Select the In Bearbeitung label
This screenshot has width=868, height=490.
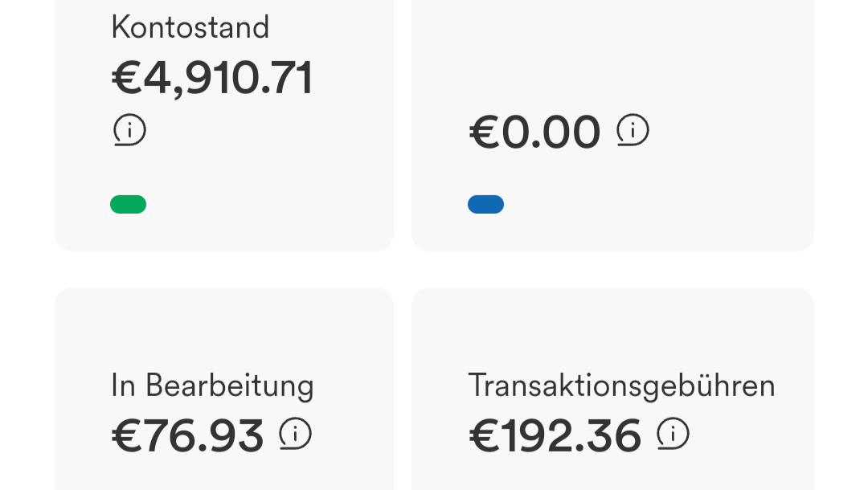(212, 386)
